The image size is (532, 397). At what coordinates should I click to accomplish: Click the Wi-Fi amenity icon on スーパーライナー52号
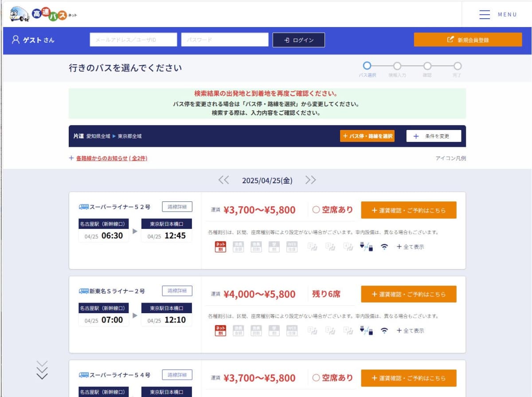384,248
